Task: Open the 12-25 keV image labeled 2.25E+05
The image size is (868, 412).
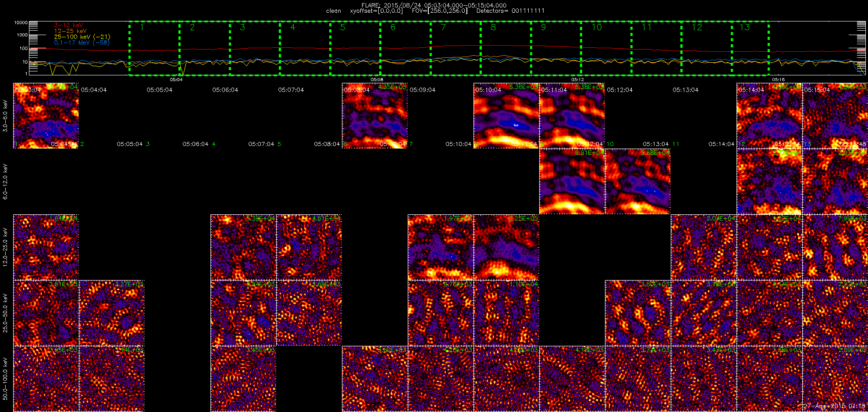Action: coord(506,247)
